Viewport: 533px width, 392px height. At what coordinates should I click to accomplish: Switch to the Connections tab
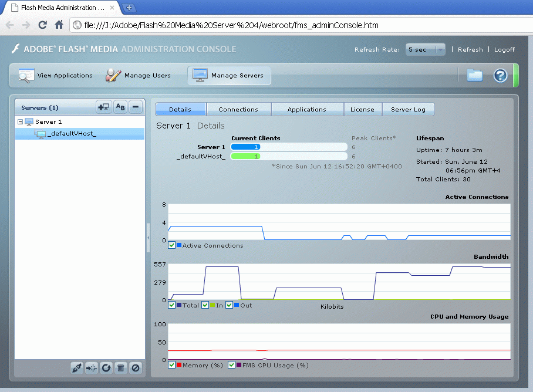coord(239,109)
